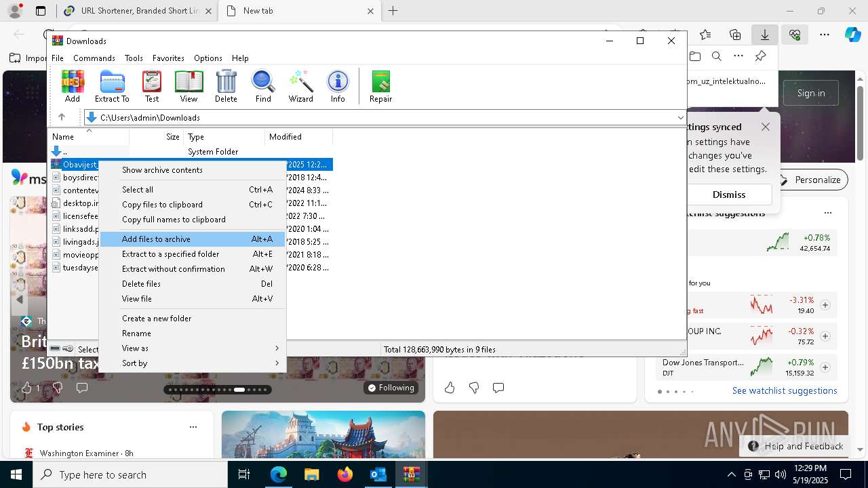Click the Copilot icon in Edge
Viewport: 868px width, 488px height.
(x=852, y=34)
